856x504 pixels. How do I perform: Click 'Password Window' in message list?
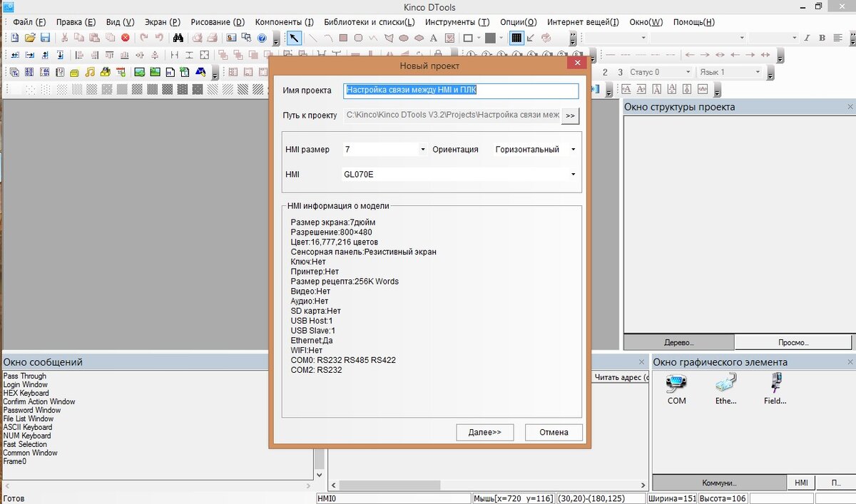[x=32, y=410]
